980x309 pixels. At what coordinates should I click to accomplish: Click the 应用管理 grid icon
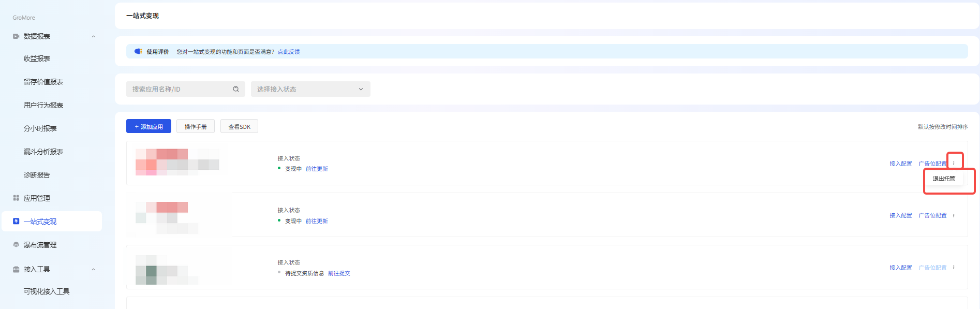[16, 198]
